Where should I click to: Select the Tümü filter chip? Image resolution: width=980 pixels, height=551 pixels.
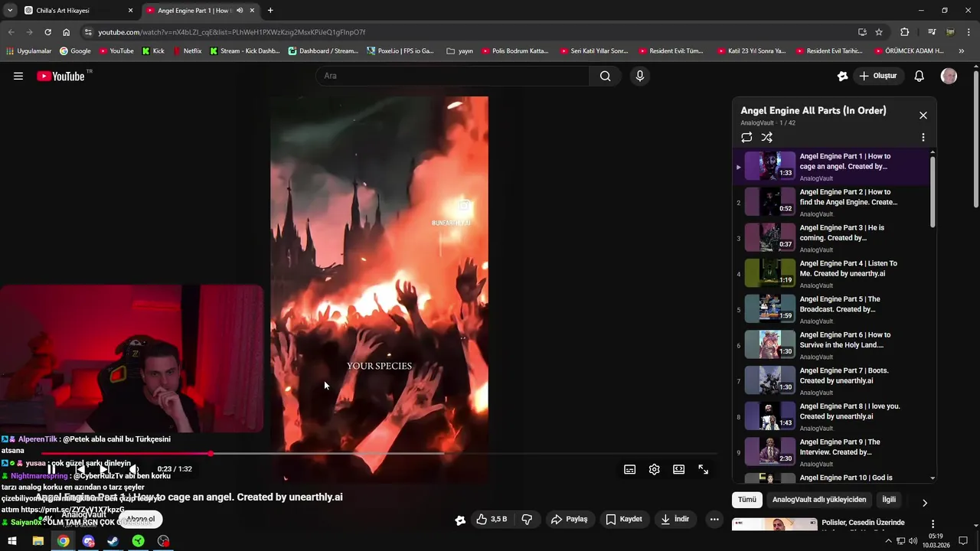tap(746, 500)
